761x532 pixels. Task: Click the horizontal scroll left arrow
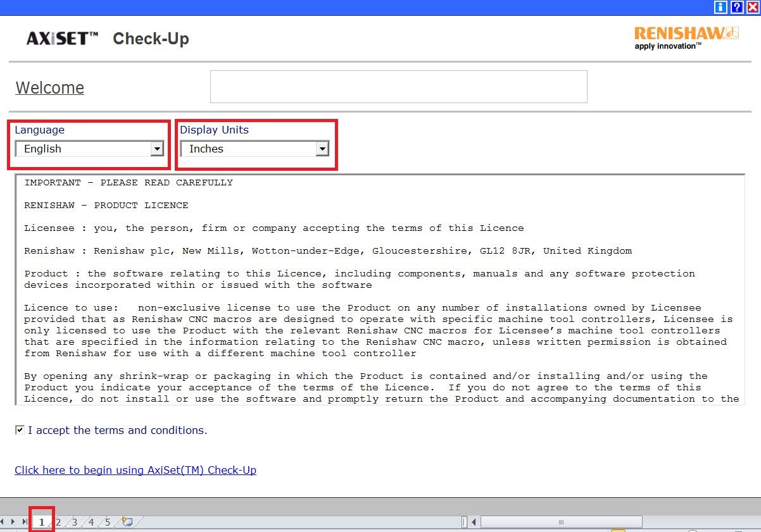click(474, 522)
